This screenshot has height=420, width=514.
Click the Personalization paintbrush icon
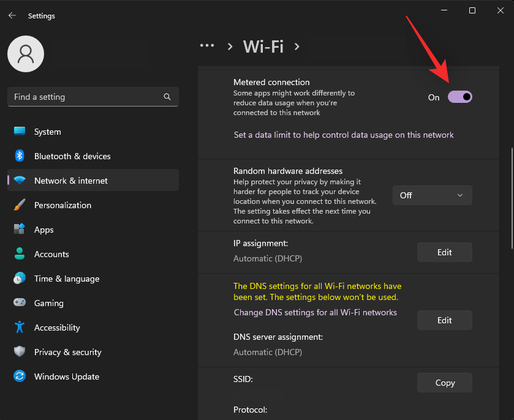(20, 205)
